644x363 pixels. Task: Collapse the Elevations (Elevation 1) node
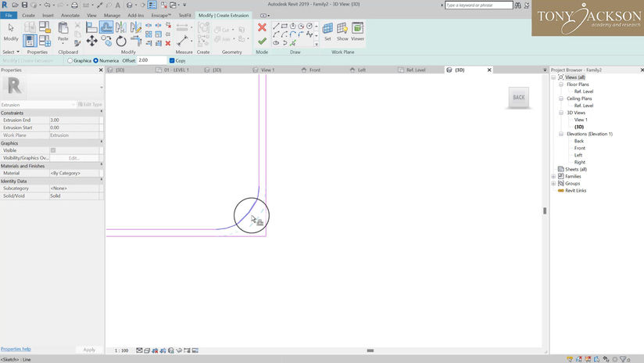click(560, 134)
